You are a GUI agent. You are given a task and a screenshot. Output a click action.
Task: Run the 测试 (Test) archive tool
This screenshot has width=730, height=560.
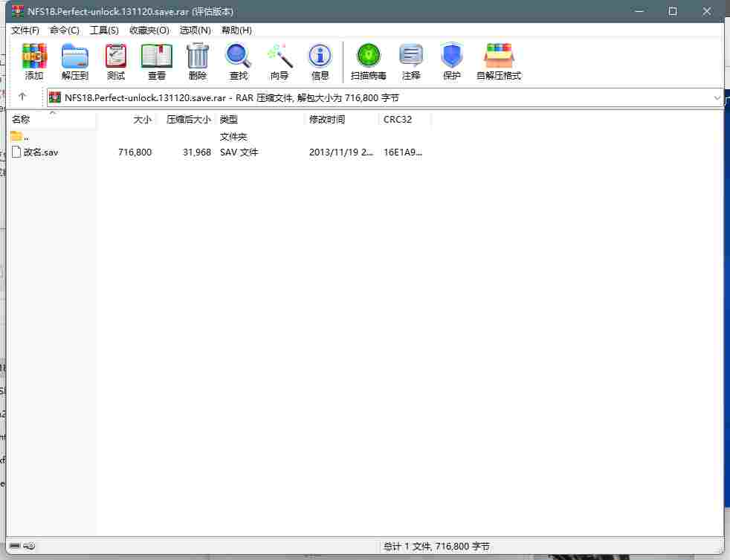[115, 62]
